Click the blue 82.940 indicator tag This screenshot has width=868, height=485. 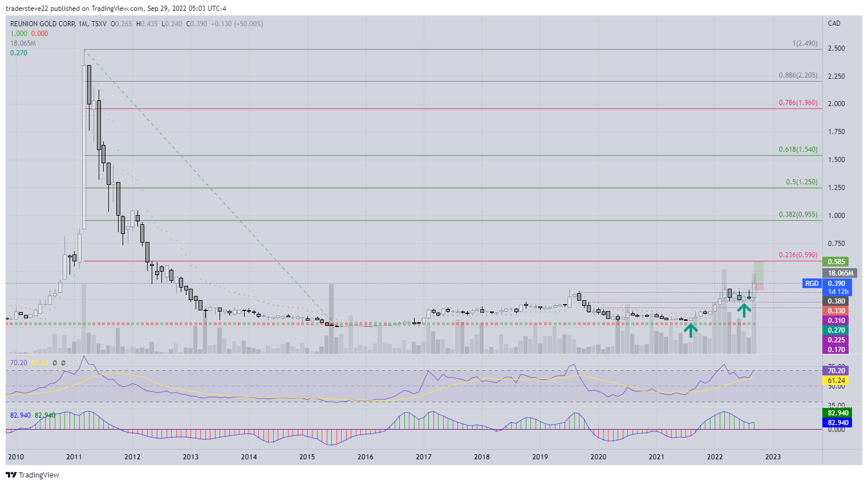click(x=838, y=423)
